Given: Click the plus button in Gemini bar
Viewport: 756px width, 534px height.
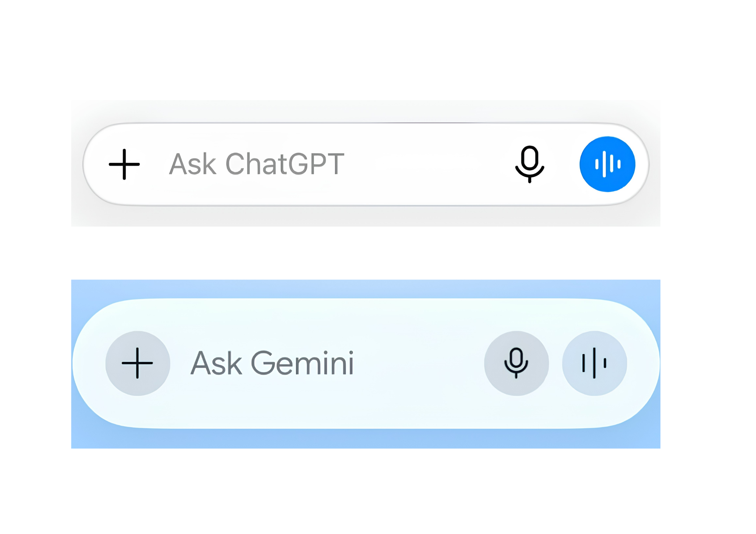Looking at the screenshot, I should (138, 363).
